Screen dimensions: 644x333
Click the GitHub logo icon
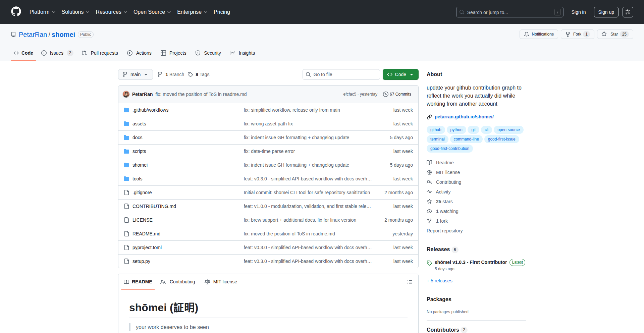tap(16, 12)
